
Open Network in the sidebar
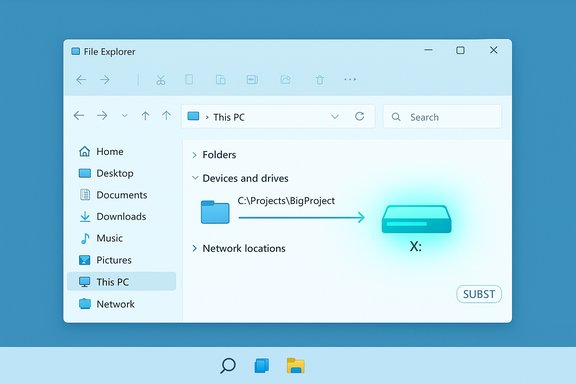tap(122, 304)
